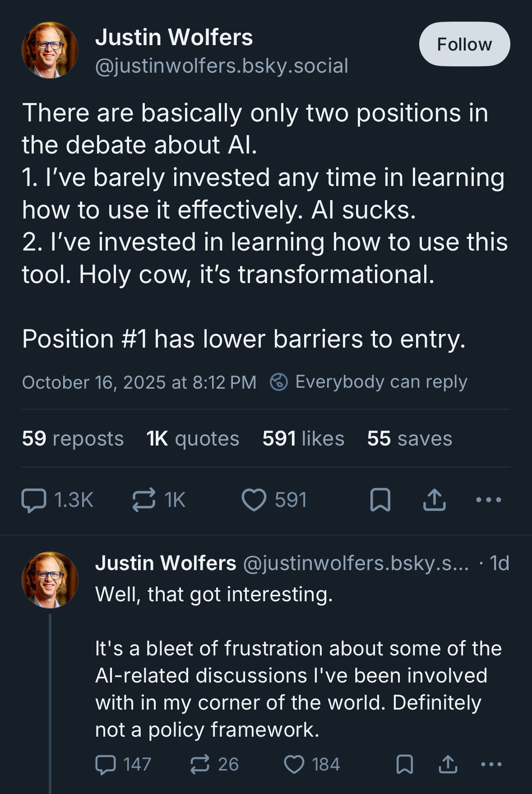
Task: Follow Justin Wolfers
Action: [464, 44]
